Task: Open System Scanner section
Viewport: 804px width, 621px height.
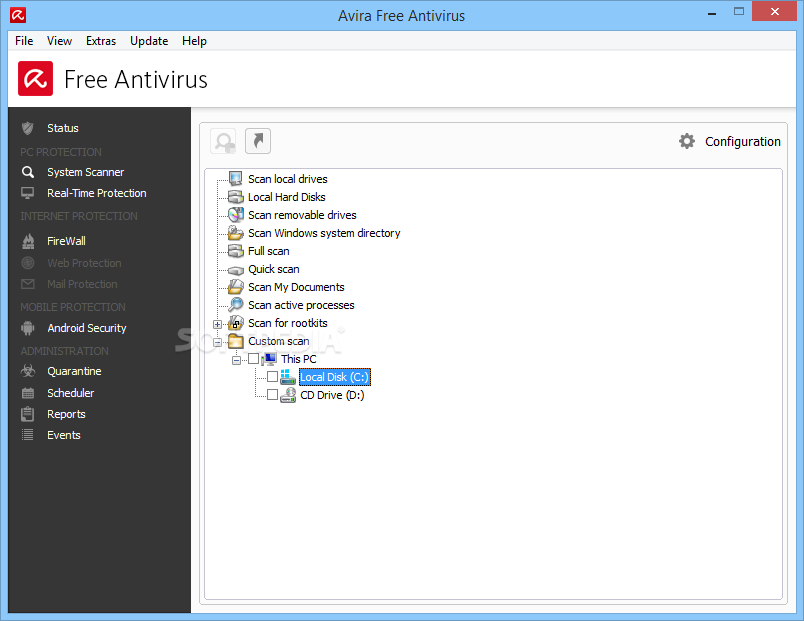Action: [86, 172]
